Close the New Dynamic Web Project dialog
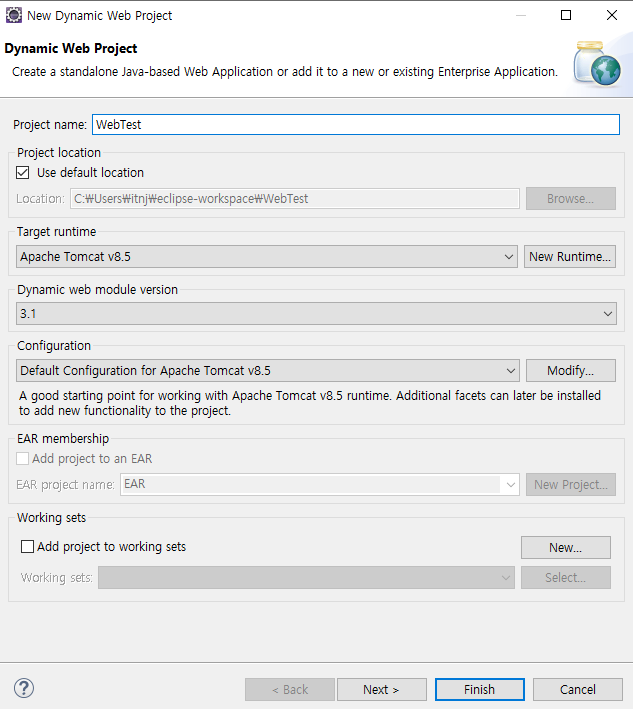633x709 pixels. coord(612,15)
